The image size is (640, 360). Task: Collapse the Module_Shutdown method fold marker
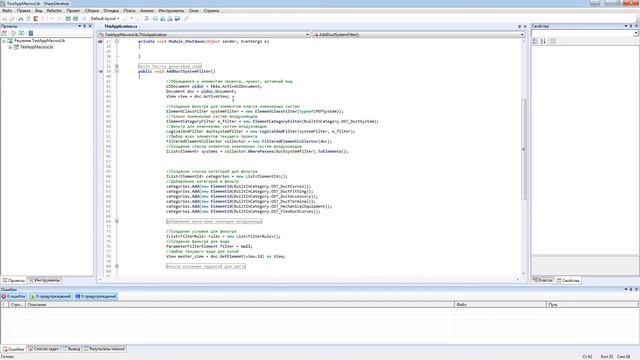tap(117, 41)
